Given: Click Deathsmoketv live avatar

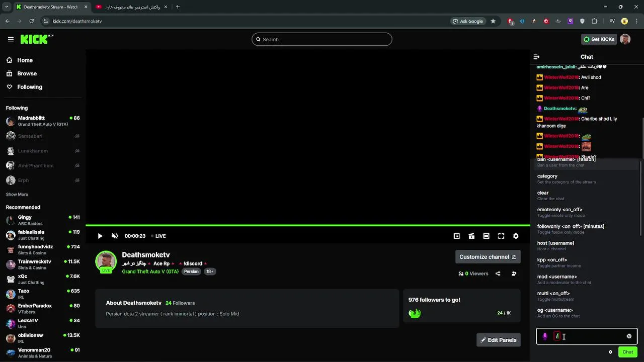Looking at the screenshot, I should point(106,261).
